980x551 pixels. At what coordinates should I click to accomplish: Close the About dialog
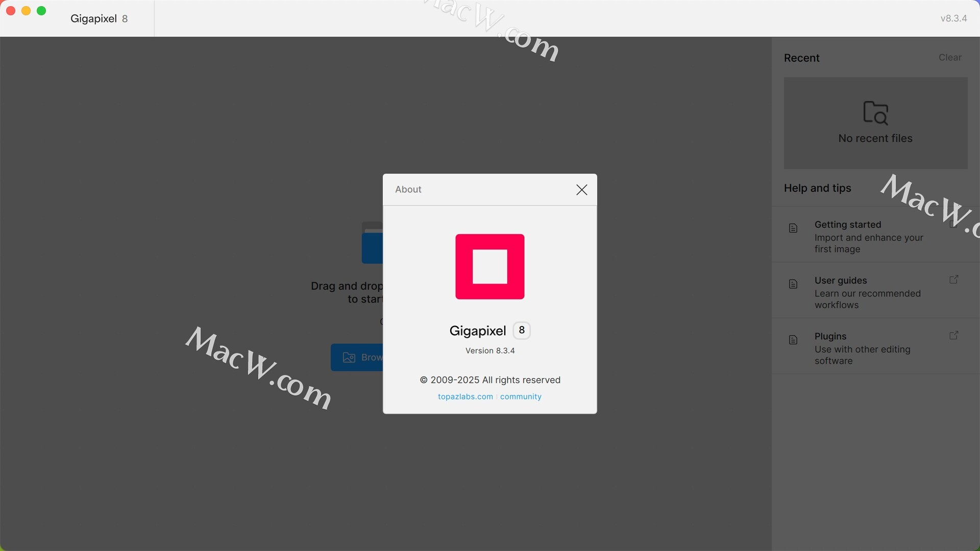pyautogui.click(x=581, y=190)
